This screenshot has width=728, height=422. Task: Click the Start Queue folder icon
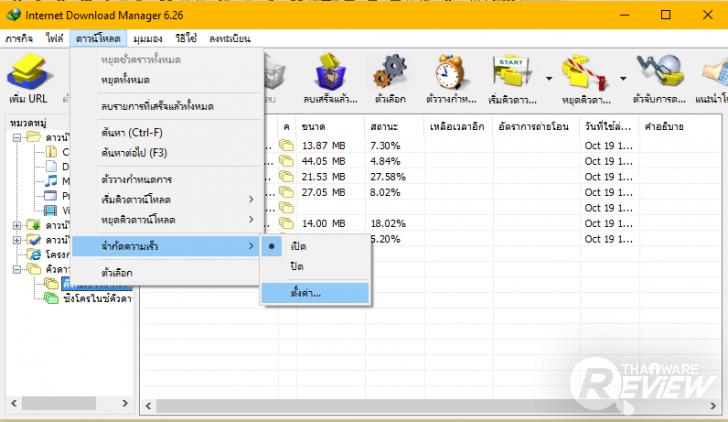pos(512,72)
